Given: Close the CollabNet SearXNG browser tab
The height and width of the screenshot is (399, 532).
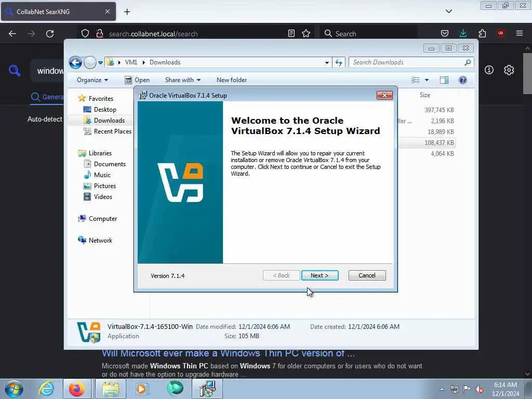Looking at the screenshot, I should pyautogui.click(x=107, y=11).
